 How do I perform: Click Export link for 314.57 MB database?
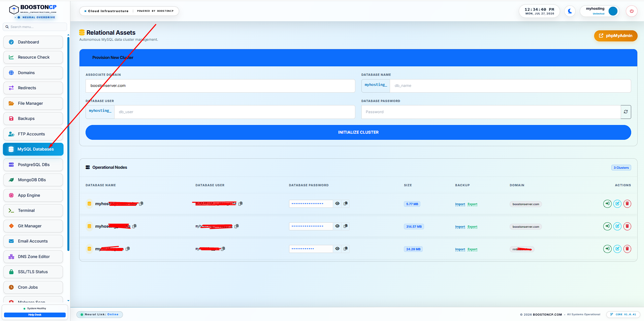[472, 227]
